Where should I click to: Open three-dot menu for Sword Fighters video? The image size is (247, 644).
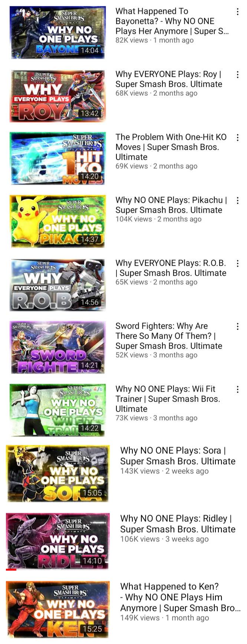coord(237,327)
